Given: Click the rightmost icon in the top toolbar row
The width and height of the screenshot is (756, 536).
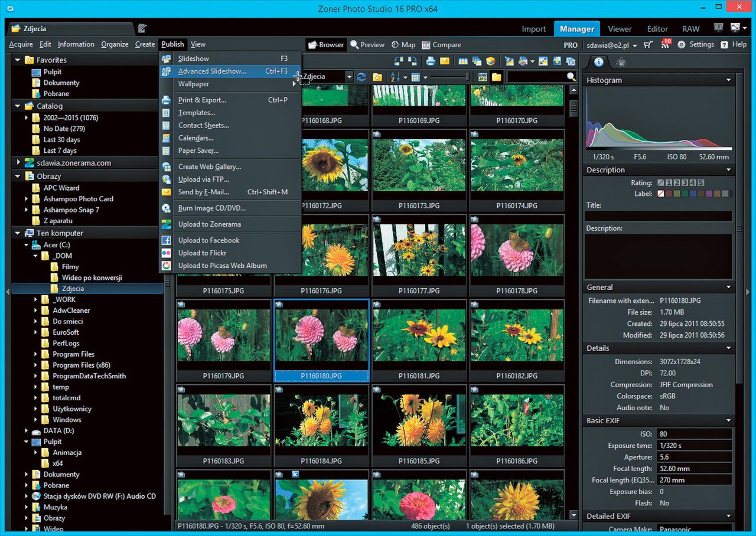Looking at the screenshot, I should pyautogui.click(x=571, y=61).
